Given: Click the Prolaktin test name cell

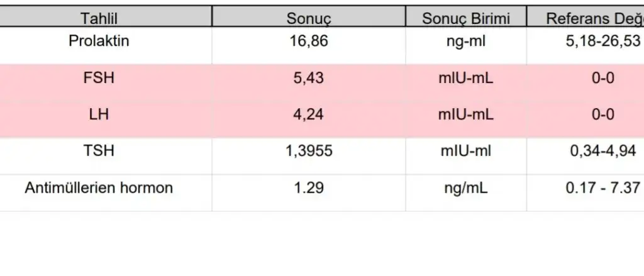Looking at the screenshot, I should coord(99,41).
